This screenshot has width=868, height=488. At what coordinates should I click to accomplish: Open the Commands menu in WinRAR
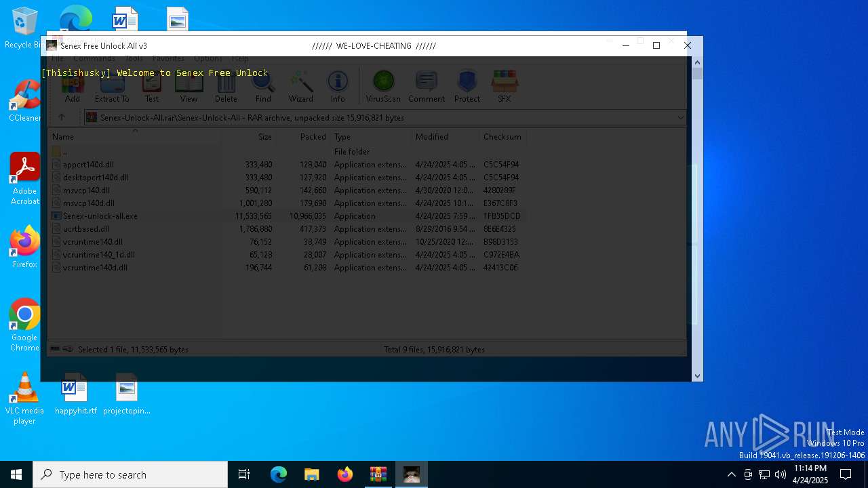(94, 59)
